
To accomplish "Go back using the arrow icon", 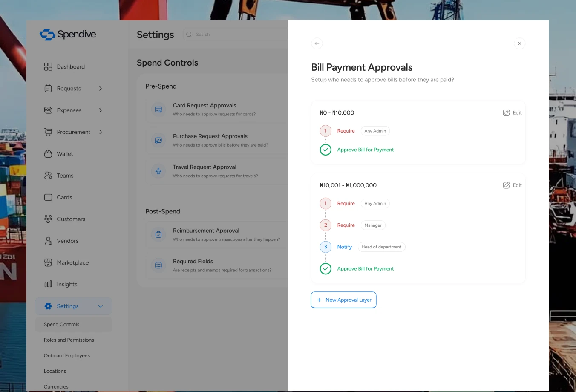I will click(x=317, y=43).
